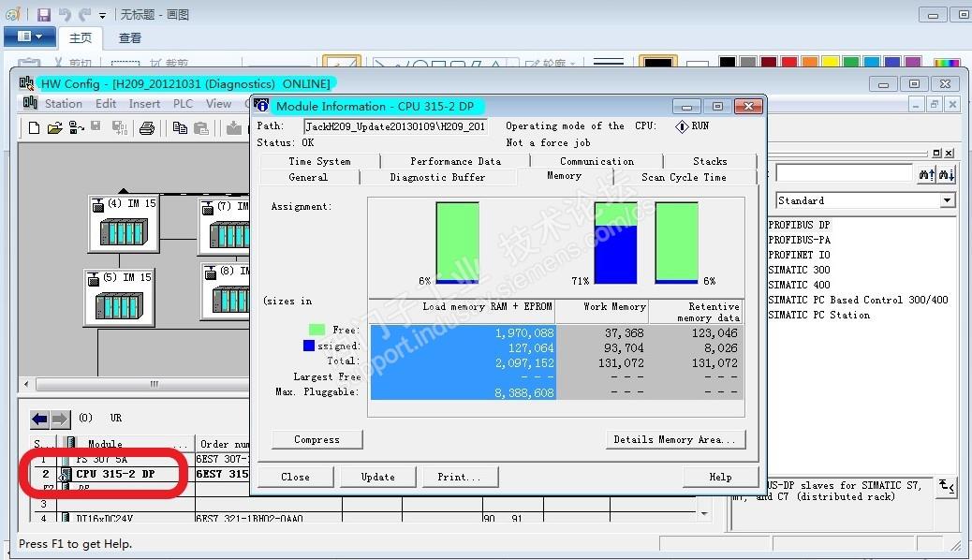Open the Station menu in HW Config
Image resolution: width=972 pixels, height=560 pixels.
click(64, 104)
